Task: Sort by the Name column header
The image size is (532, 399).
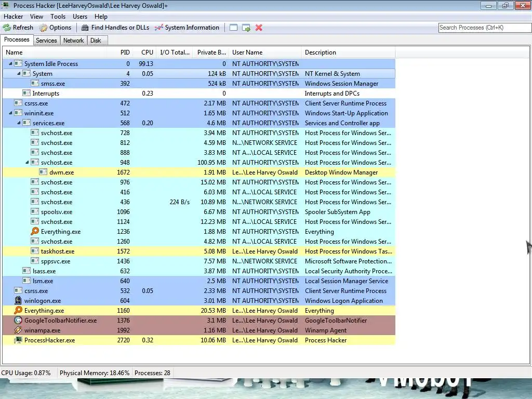Action: (x=55, y=52)
